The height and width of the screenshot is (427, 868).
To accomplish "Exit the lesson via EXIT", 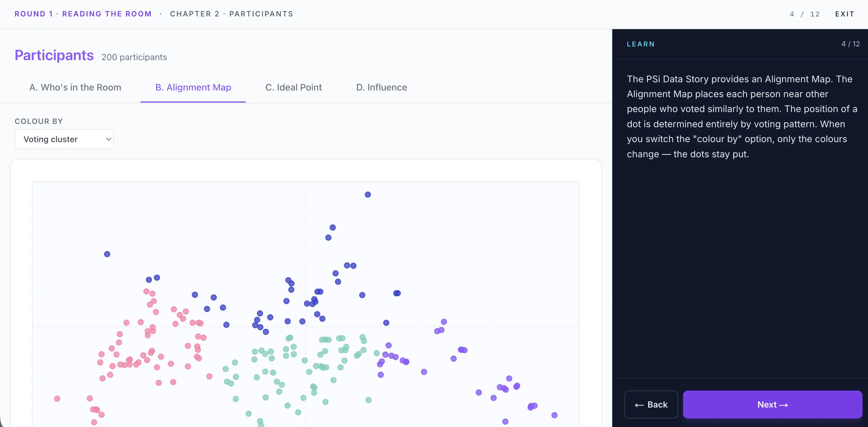I will [844, 14].
